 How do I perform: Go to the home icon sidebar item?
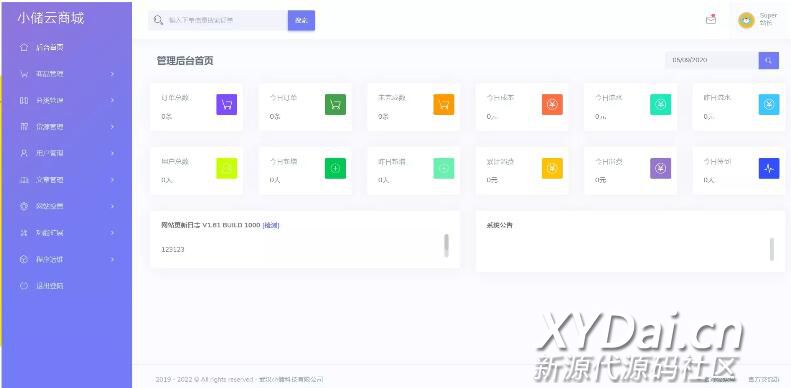[42, 48]
